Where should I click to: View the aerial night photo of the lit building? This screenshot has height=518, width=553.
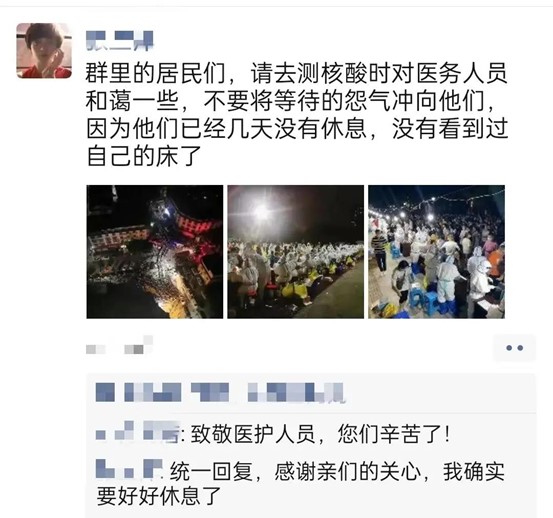[155, 252]
